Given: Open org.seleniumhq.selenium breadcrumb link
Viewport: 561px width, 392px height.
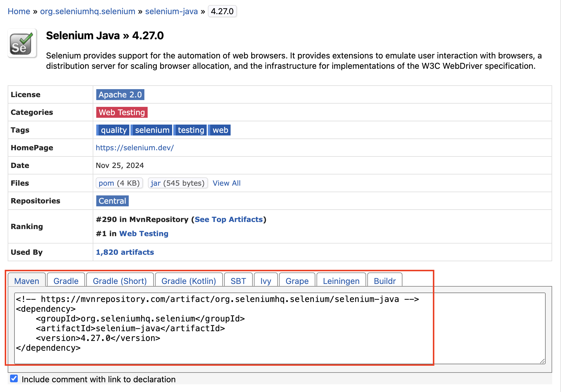Looking at the screenshot, I should (88, 11).
